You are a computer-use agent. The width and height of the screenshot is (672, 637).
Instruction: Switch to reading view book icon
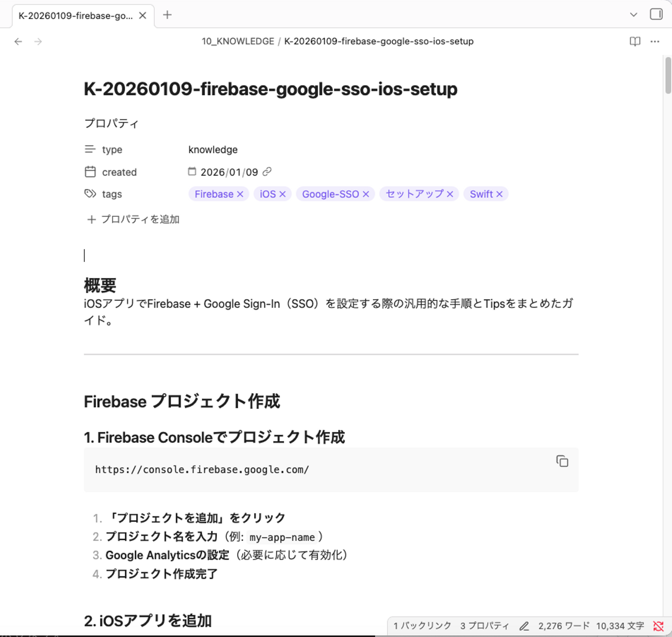[635, 42]
